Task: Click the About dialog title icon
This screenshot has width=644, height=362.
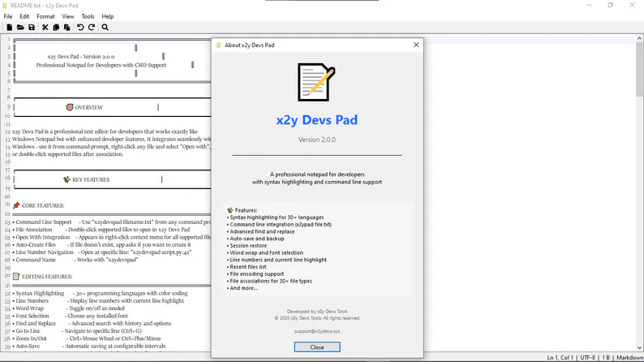Action: pos(218,45)
